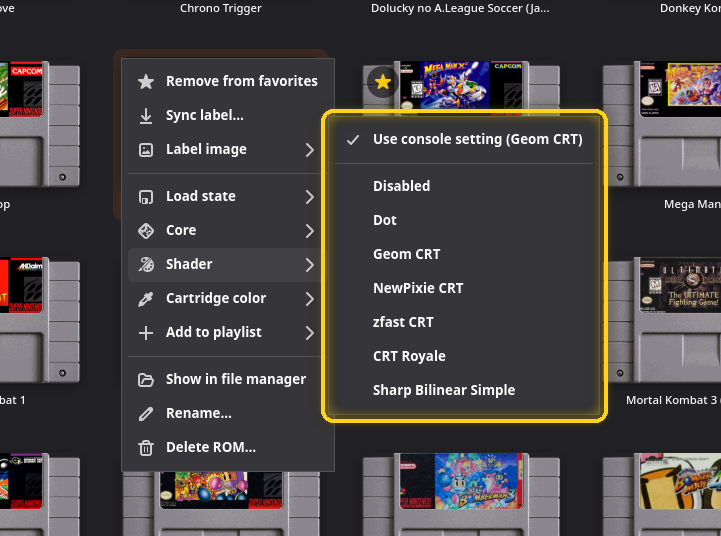
Task: Choose the Sharp Bilinear Simple shader
Action: 464,390
